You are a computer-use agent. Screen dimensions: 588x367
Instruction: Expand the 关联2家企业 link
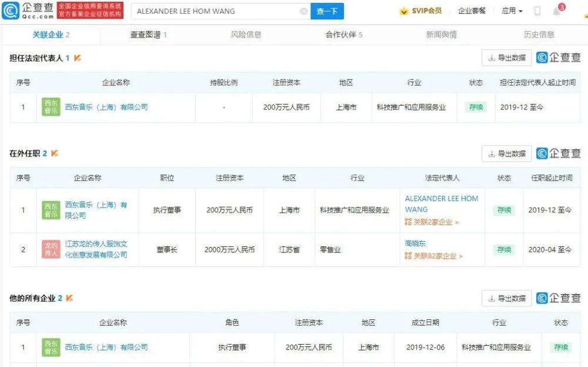(x=436, y=222)
